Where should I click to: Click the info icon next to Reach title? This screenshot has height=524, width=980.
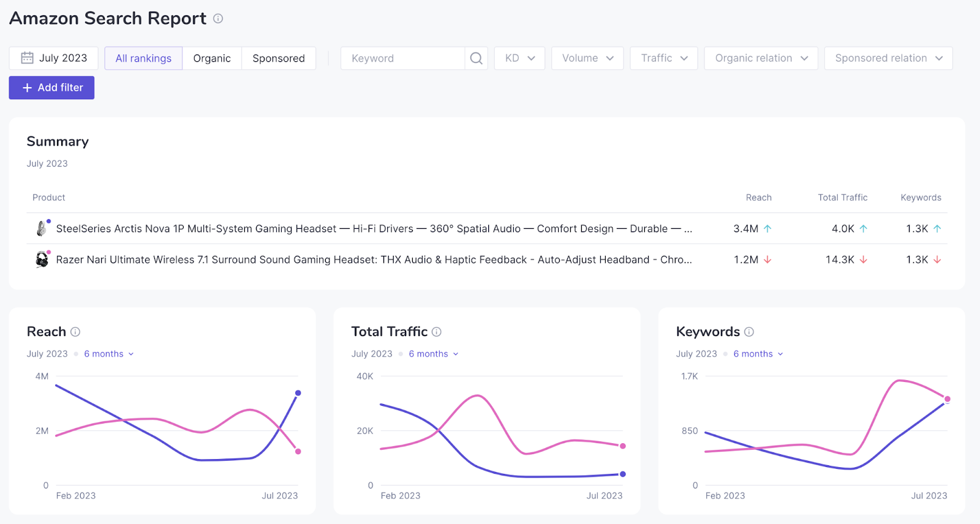75,332
